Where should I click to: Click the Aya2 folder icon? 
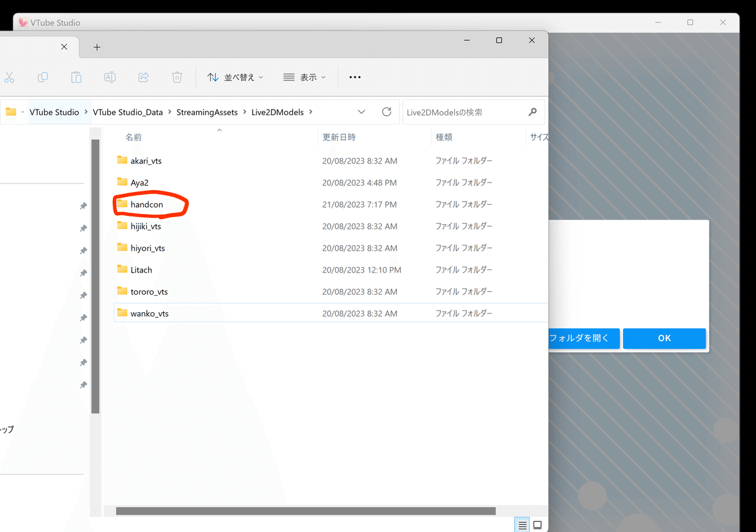(x=122, y=182)
